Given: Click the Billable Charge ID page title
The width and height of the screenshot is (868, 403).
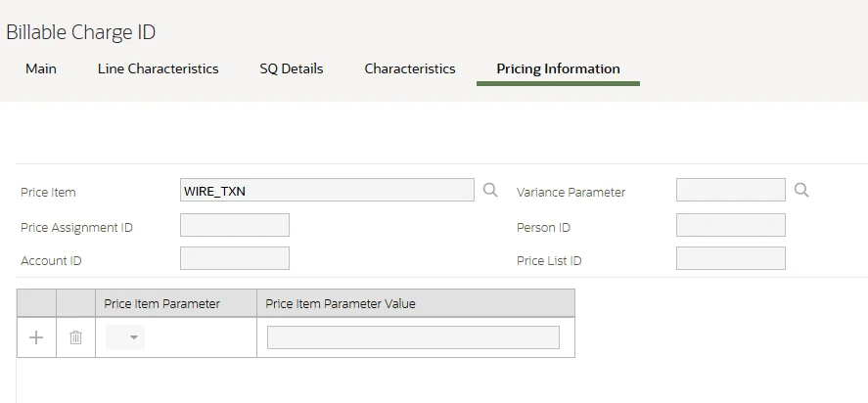Looking at the screenshot, I should pyautogui.click(x=81, y=32).
